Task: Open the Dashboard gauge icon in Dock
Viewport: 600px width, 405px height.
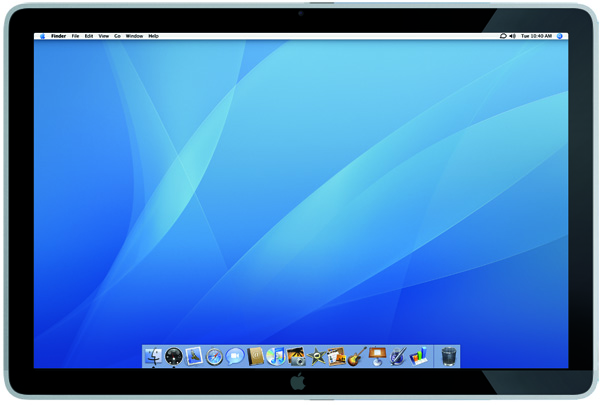Action: click(x=173, y=356)
